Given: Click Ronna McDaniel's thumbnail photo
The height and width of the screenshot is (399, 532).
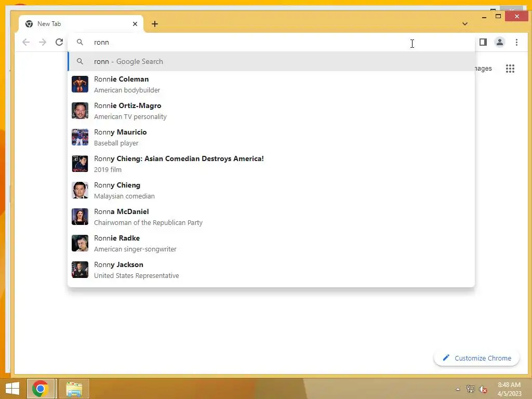Looking at the screenshot, I should 80,217.
